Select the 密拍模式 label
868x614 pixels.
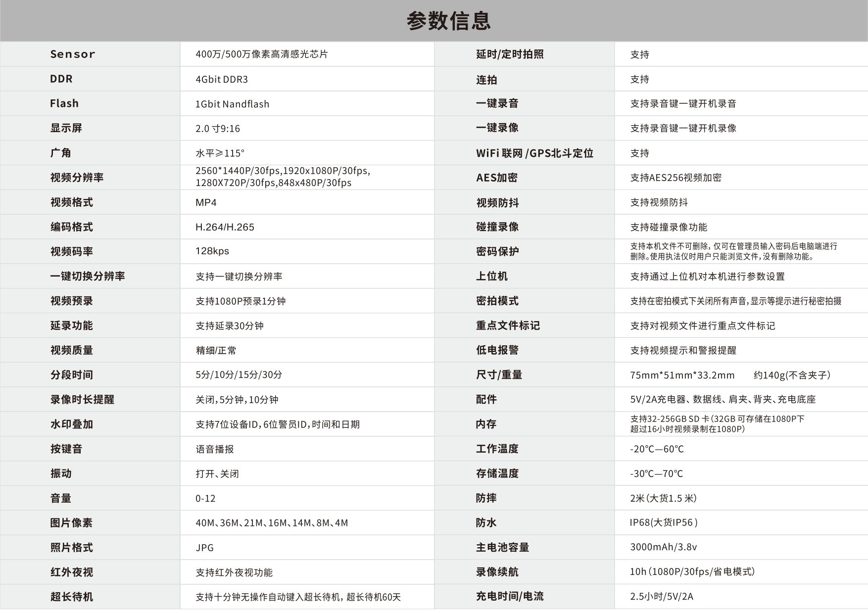point(497,301)
